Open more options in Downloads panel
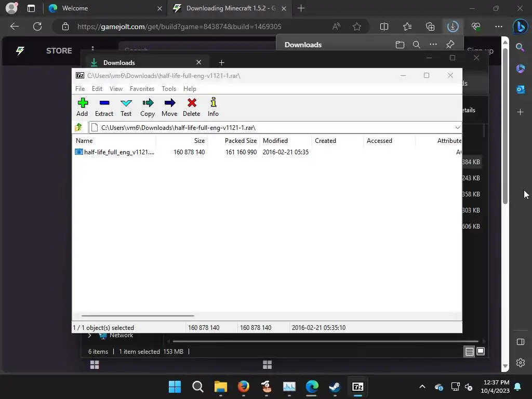The image size is (532, 399). tap(433, 45)
